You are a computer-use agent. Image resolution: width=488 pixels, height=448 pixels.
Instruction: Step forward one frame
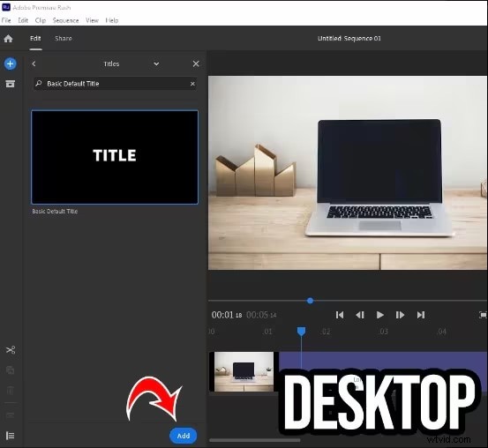[x=400, y=315]
